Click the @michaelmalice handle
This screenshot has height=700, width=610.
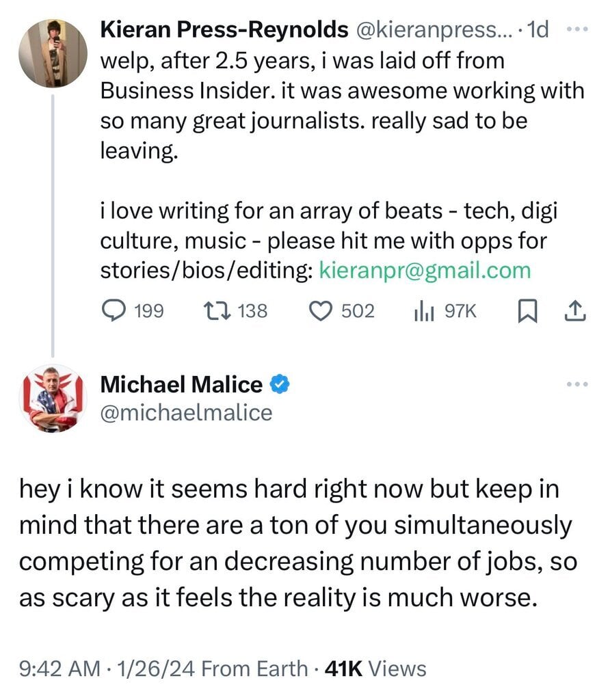[186, 412]
